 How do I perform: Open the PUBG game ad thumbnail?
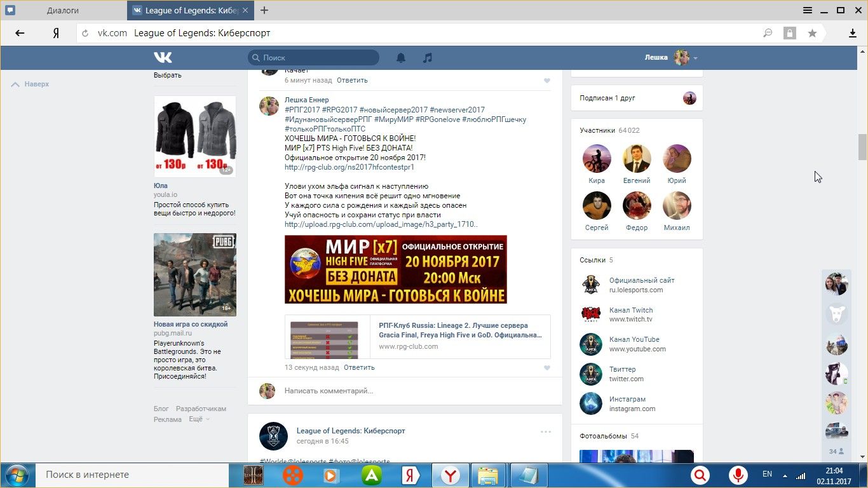[x=195, y=274]
